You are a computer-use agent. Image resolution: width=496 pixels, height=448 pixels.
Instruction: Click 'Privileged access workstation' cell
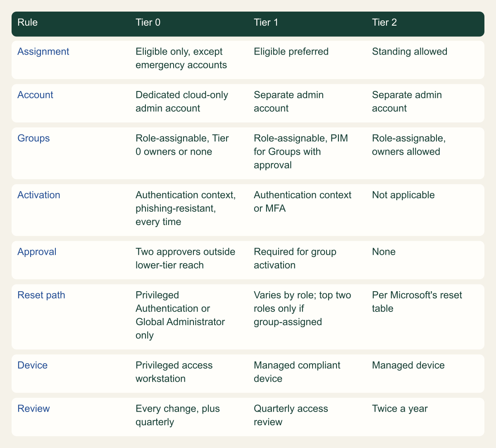pyautogui.click(x=174, y=372)
